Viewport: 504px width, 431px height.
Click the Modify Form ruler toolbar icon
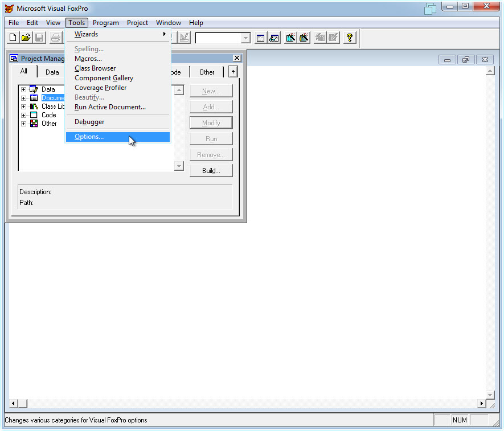point(184,38)
